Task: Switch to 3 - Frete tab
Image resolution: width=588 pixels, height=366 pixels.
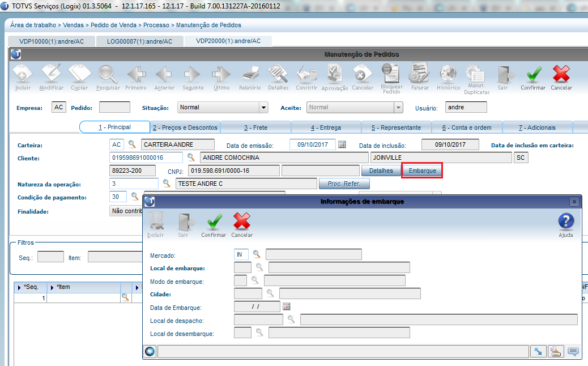Action: (x=255, y=127)
